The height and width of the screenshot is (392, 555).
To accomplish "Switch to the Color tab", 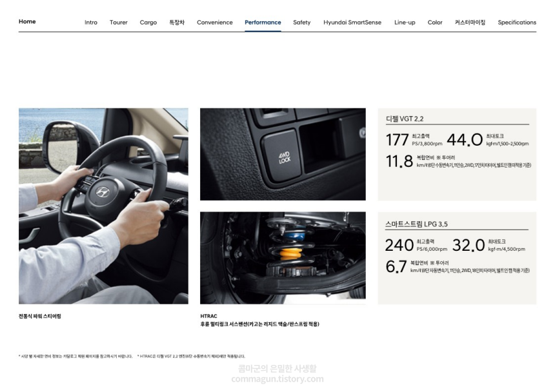I will pyautogui.click(x=435, y=23).
